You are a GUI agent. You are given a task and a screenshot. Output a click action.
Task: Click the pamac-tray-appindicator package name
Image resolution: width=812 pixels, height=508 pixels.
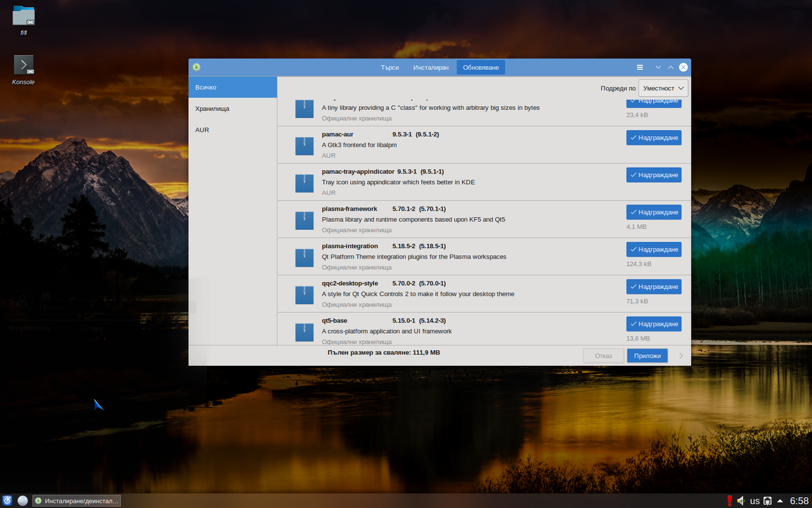pyautogui.click(x=358, y=171)
